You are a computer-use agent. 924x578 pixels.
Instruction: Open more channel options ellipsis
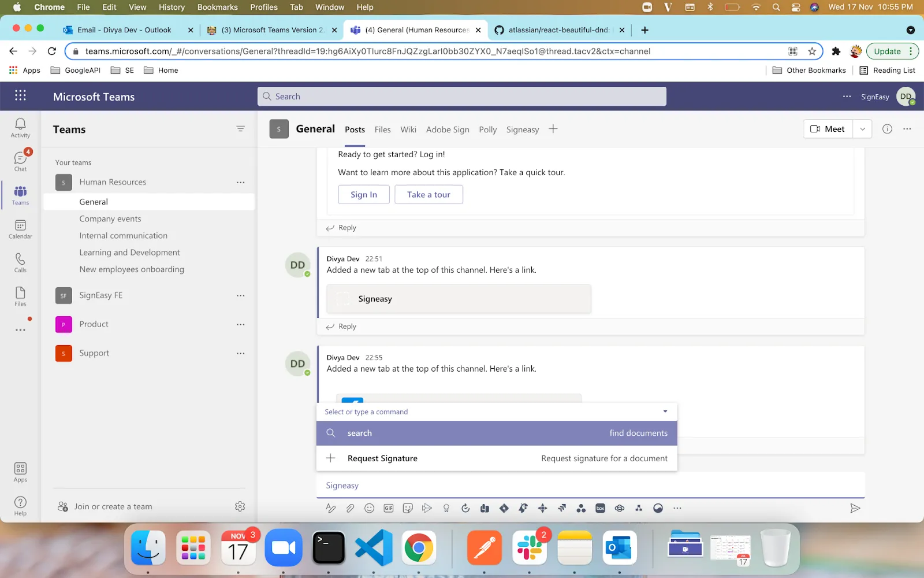point(907,129)
